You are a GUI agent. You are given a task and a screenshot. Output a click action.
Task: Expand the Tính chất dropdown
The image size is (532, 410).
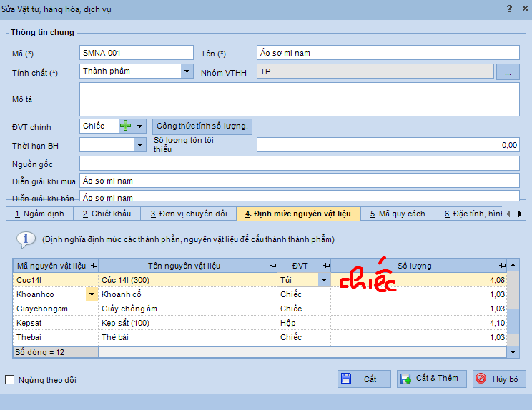pos(187,71)
